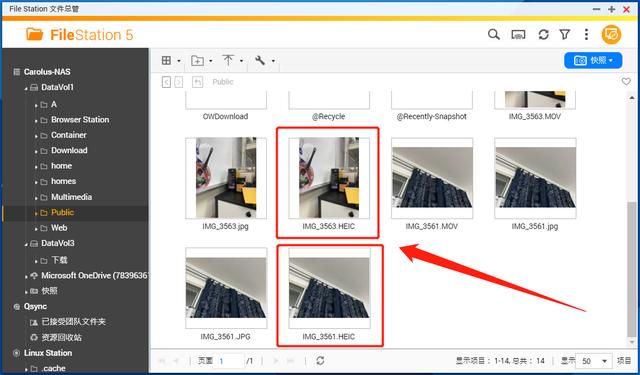Click the refresh icon in top bar

(543, 35)
